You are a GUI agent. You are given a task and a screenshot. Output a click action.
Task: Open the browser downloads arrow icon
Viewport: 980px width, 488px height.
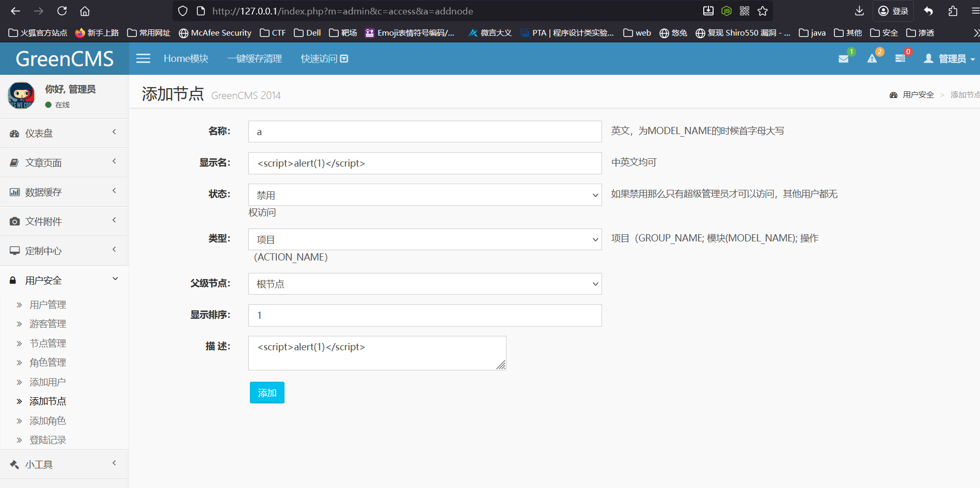pyautogui.click(x=859, y=11)
